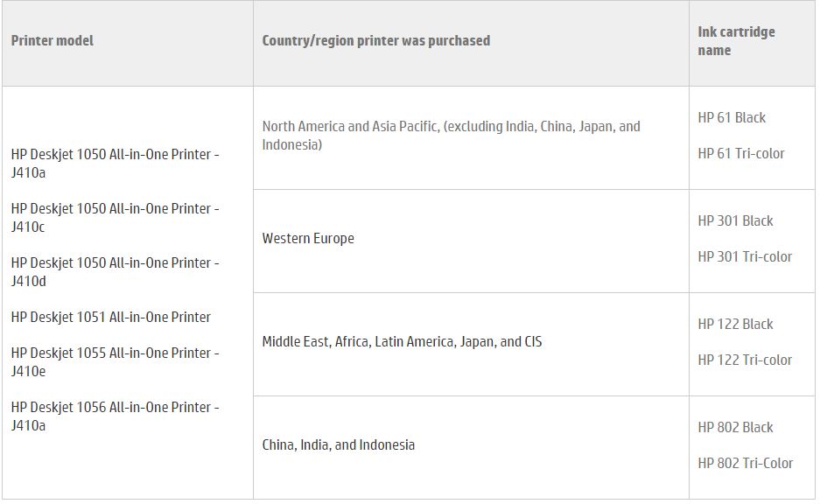Select the HP 61 Black cartridge
Screen dimensions: 820x504
(x=732, y=118)
